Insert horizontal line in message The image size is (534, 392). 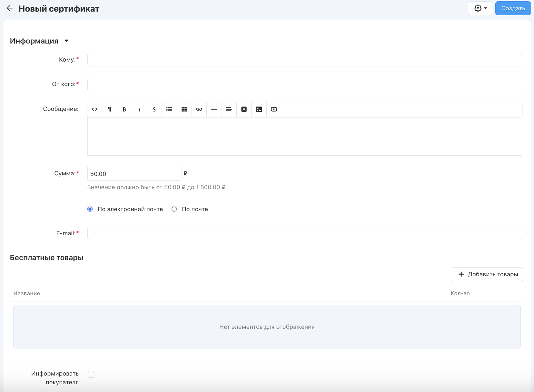(x=214, y=109)
